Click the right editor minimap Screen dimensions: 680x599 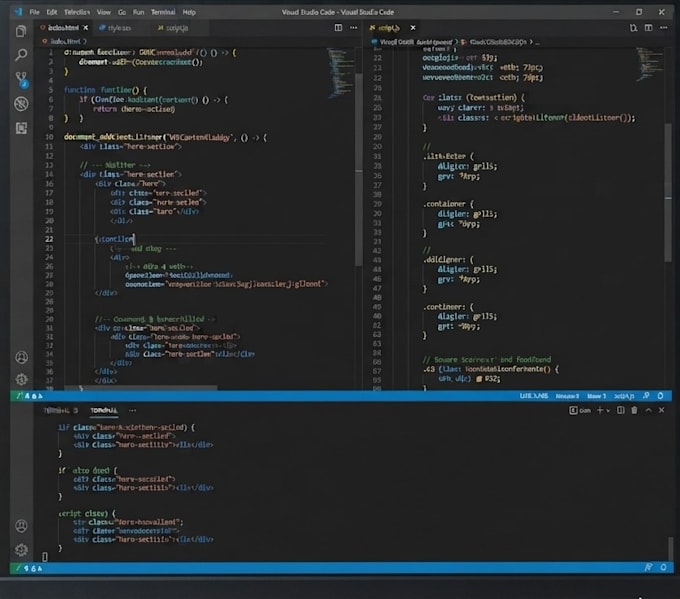649,64
